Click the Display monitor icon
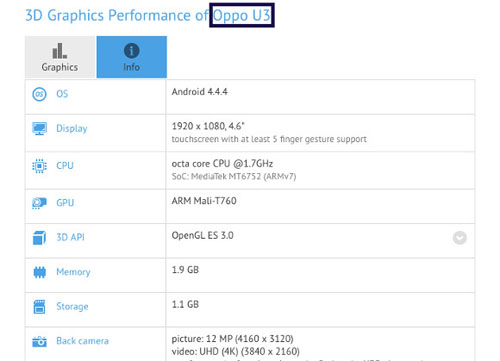 (39, 128)
